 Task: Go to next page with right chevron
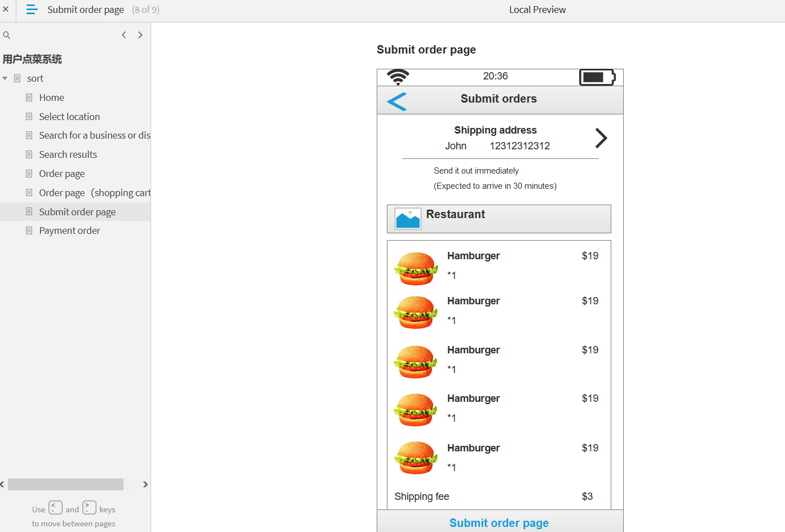tap(140, 35)
